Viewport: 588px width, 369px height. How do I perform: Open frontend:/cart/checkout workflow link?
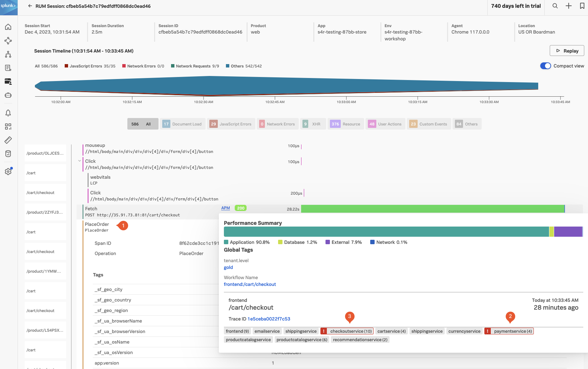tap(250, 284)
